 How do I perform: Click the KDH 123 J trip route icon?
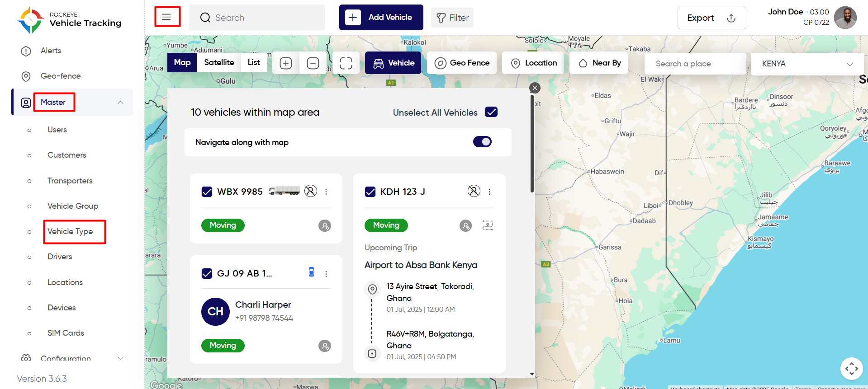488,225
